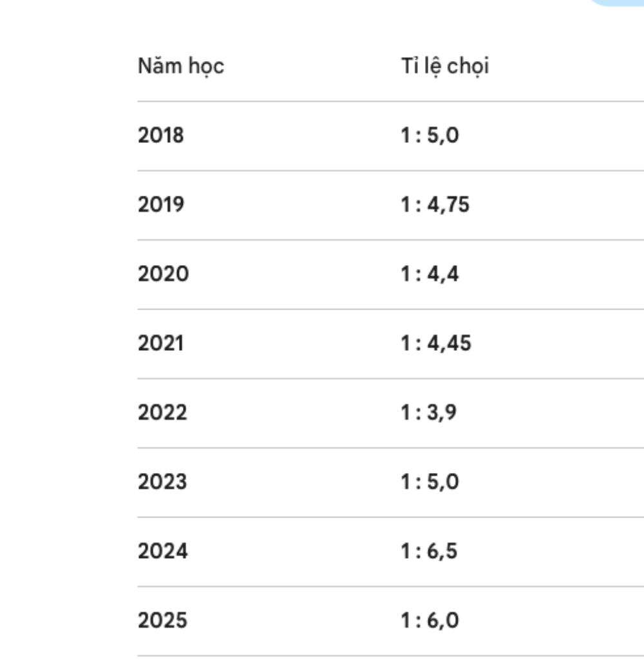The width and height of the screenshot is (644, 663).
Task: Select the 2018 year cell
Action: pyautogui.click(x=161, y=136)
